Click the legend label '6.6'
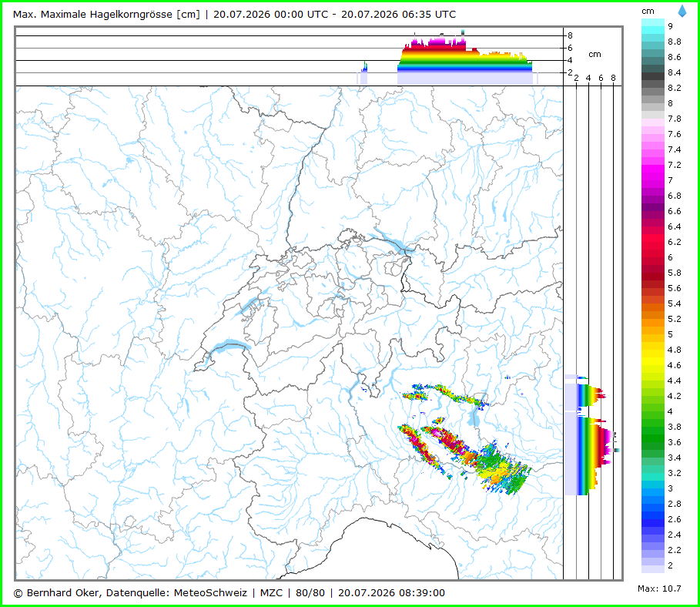Viewport: 700px width, 607px height. coord(675,211)
